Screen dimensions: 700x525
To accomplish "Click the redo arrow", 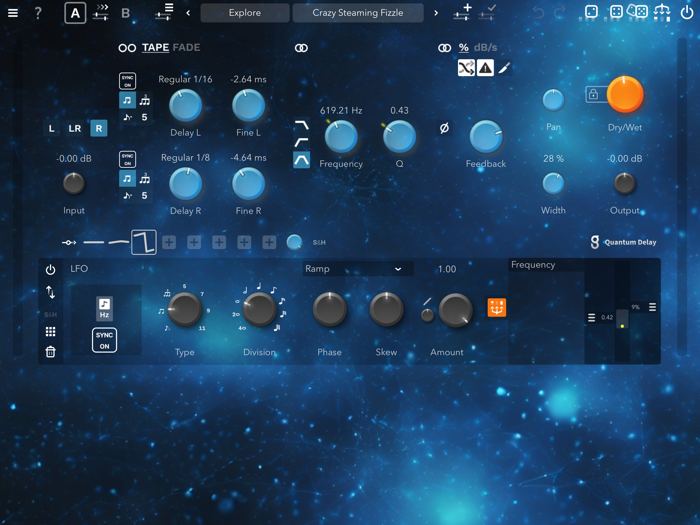I will pyautogui.click(x=560, y=13).
